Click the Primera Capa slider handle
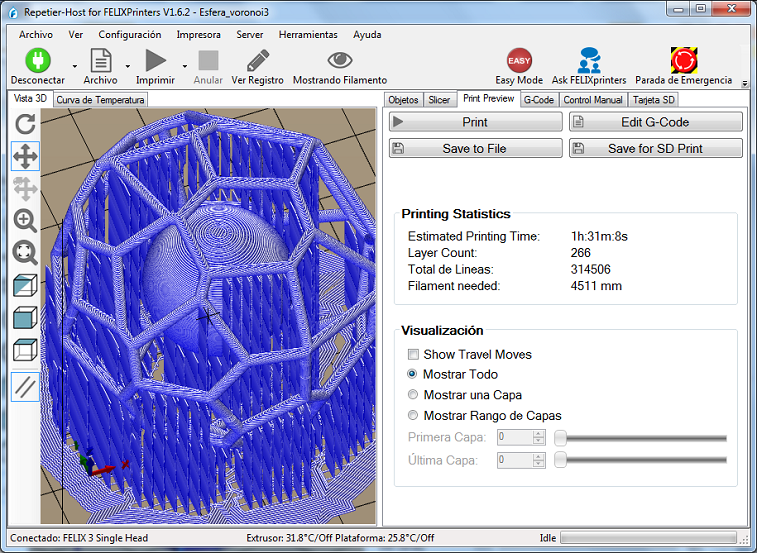 click(x=560, y=438)
